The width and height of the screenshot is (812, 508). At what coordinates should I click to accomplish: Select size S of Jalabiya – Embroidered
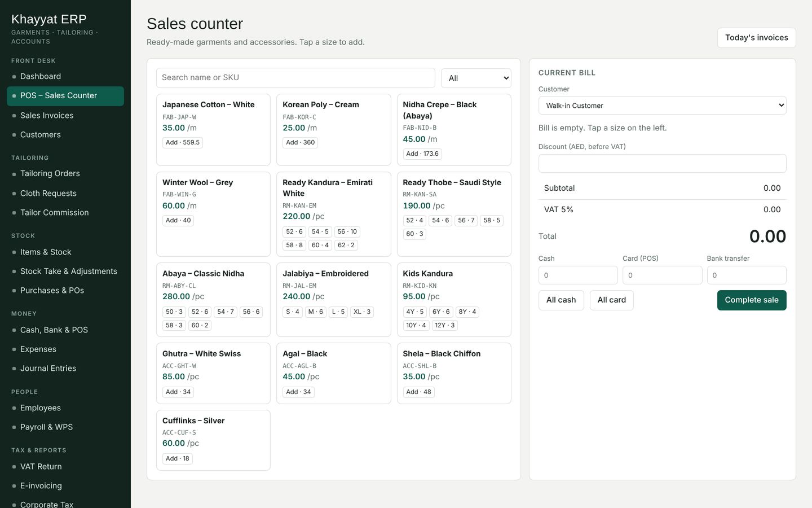click(293, 312)
